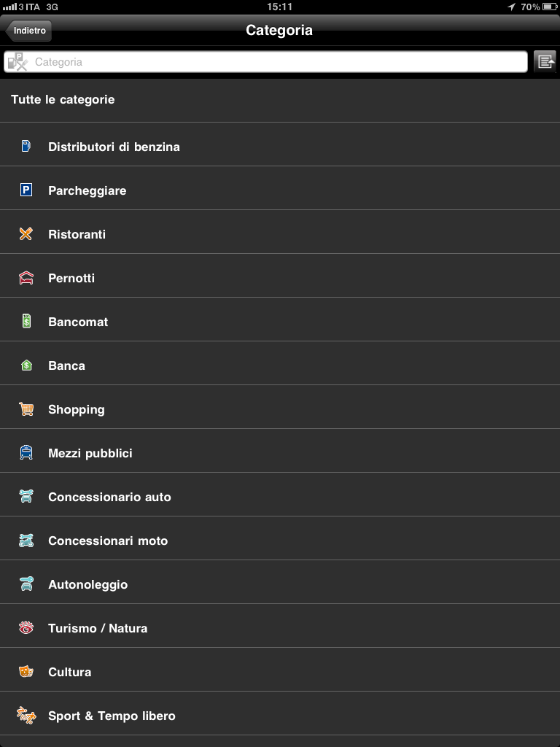Open Sport & Tempo libero category
The height and width of the screenshot is (747, 560).
pos(280,715)
